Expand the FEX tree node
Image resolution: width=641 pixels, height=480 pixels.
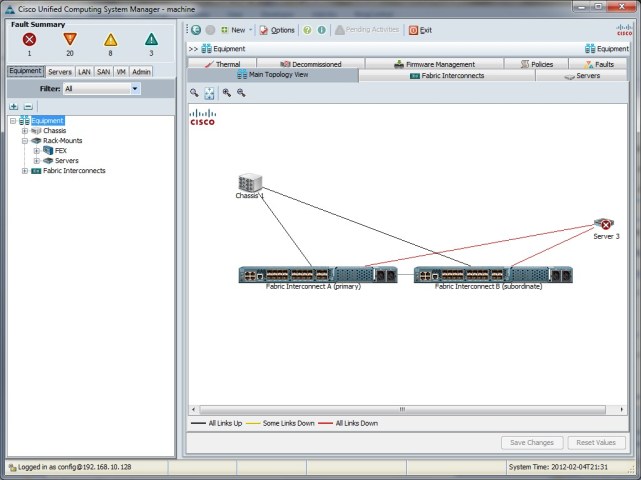pos(37,151)
